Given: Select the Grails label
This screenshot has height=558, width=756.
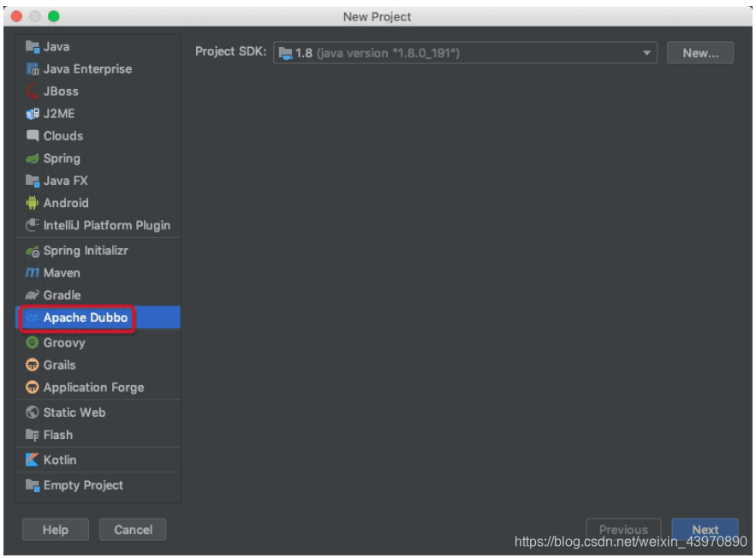Looking at the screenshot, I should pos(60,365).
